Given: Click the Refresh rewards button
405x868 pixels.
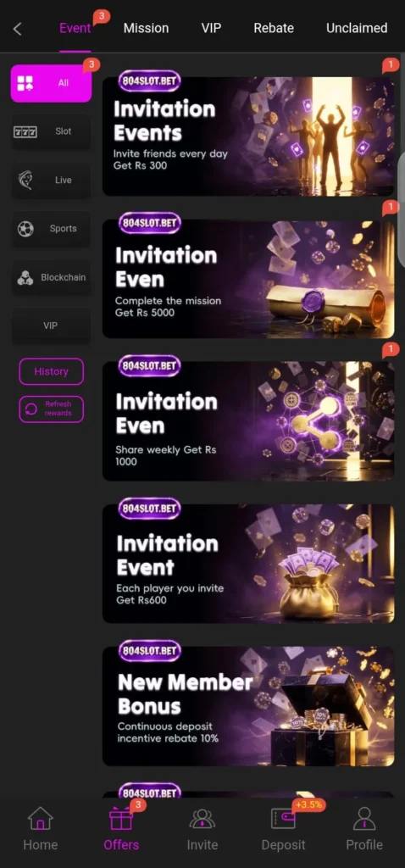Looking at the screenshot, I should pyautogui.click(x=52, y=409).
